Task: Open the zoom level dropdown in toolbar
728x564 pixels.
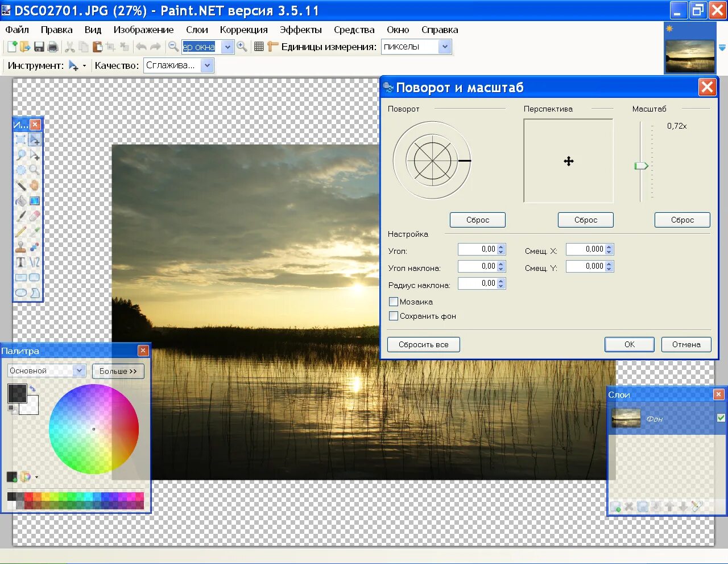Action: pos(227,47)
